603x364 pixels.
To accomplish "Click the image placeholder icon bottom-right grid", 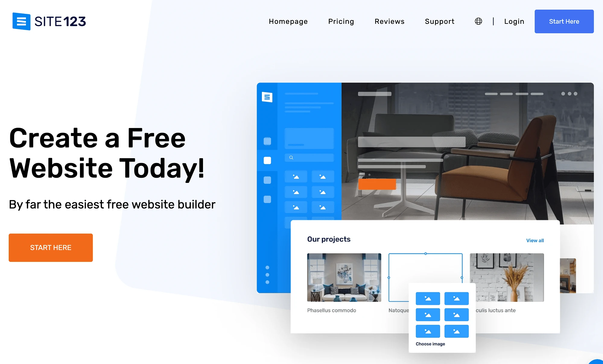I will [456, 331].
